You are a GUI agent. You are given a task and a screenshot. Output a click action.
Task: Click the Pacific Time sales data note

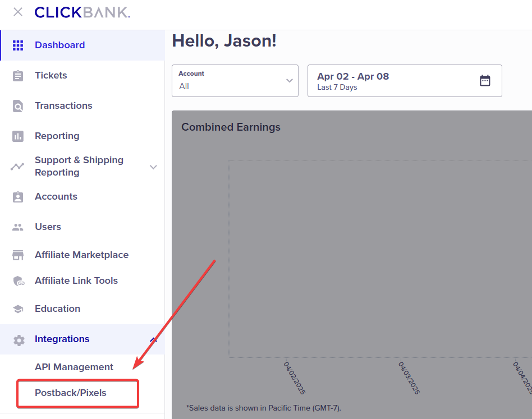(264, 408)
